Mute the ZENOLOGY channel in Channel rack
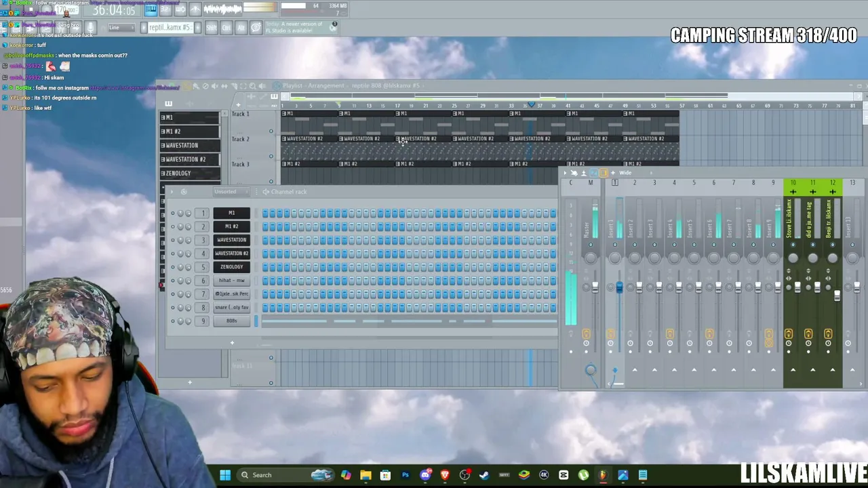The height and width of the screenshot is (488, 868). click(x=173, y=268)
